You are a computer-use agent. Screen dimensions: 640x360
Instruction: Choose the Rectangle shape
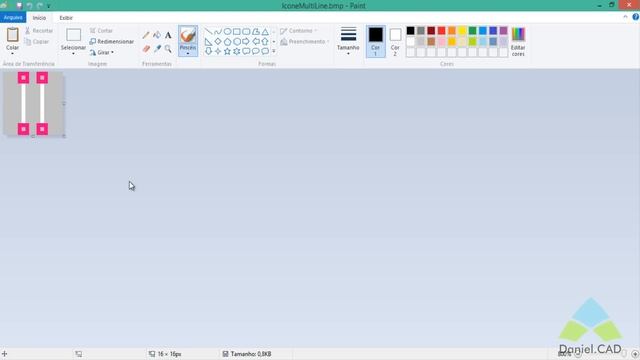click(237, 31)
